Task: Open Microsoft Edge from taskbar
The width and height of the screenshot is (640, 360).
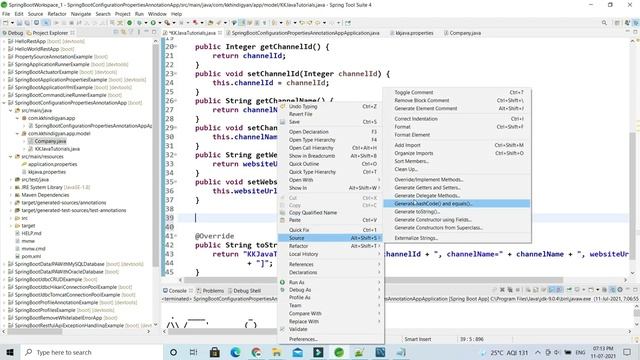Action: point(235,352)
